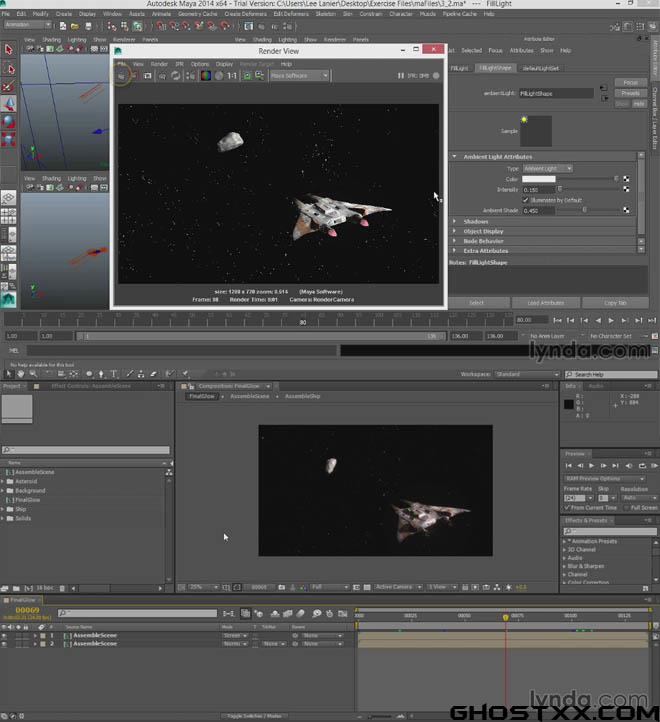Select the After Effects Zoom tool
The image size is (660, 722).
click(x=33, y=374)
